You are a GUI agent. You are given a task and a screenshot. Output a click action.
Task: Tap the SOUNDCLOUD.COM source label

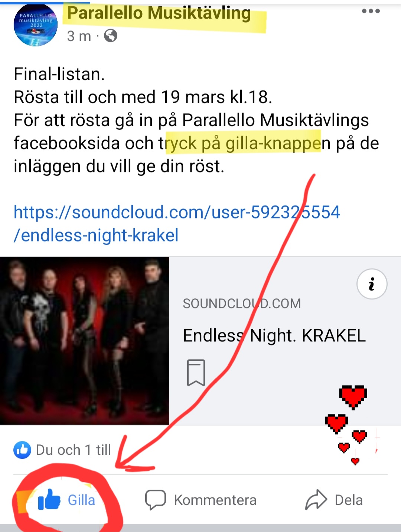coord(242,304)
